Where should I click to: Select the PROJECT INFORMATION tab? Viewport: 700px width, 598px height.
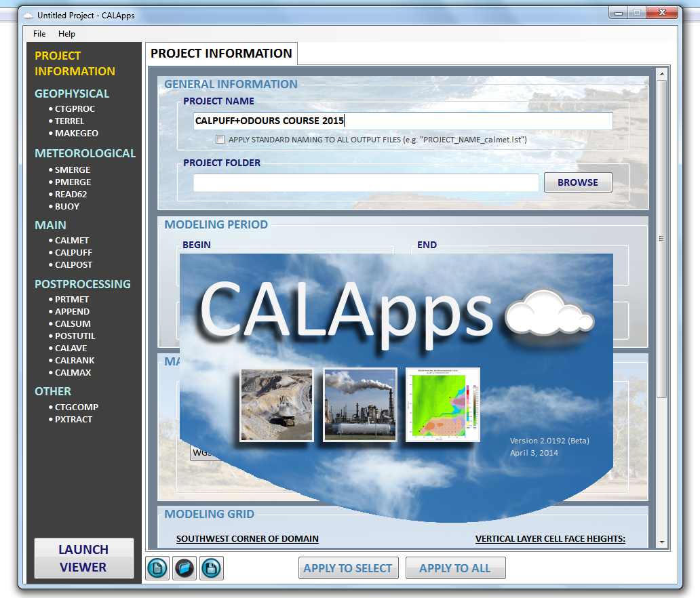tap(221, 54)
